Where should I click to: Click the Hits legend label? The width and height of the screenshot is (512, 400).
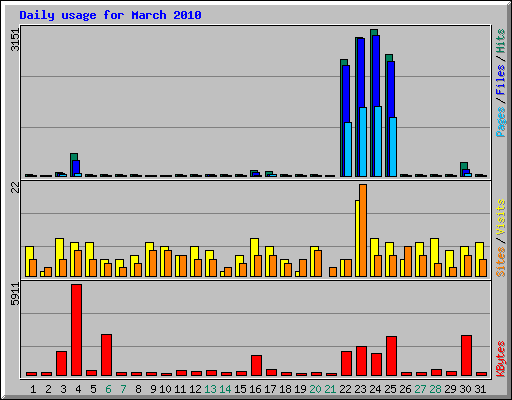(x=501, y=41)
